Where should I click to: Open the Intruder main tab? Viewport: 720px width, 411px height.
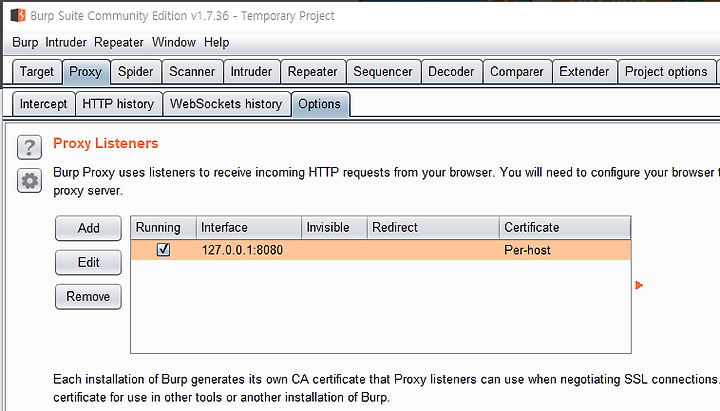tap(251, 72)
